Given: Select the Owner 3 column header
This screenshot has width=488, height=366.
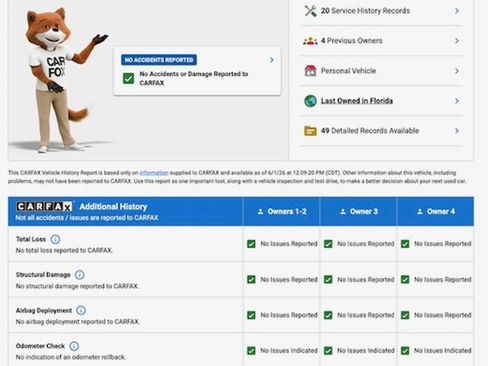Looking at the screenshot, I should 358,212.
